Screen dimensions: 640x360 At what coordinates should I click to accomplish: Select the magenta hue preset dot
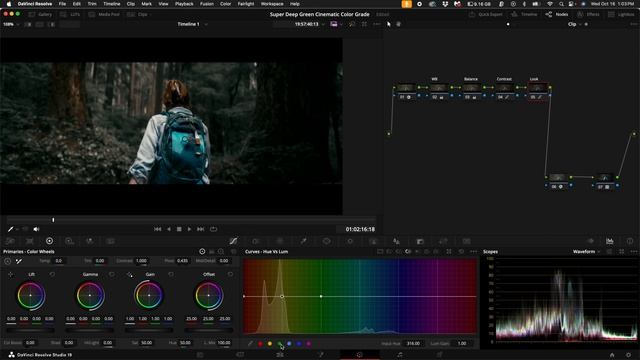click(309, 344)
